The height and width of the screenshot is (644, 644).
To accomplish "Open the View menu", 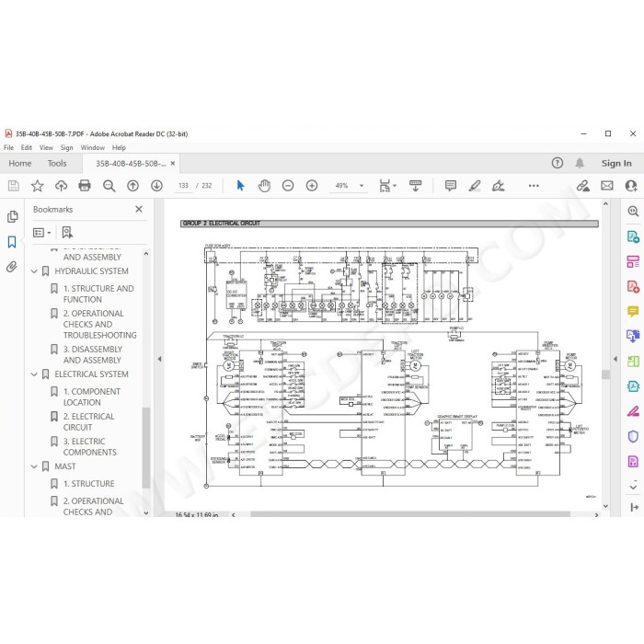I will pos(46,147).
